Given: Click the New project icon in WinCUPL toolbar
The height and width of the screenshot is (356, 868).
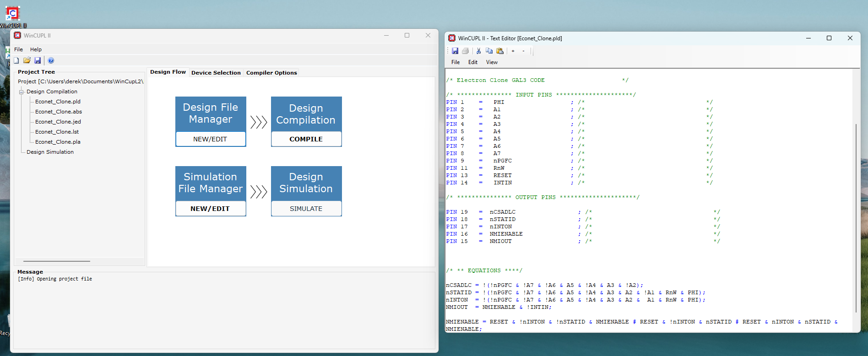Looking at the screenshot, I should click(x=16, y=60).
